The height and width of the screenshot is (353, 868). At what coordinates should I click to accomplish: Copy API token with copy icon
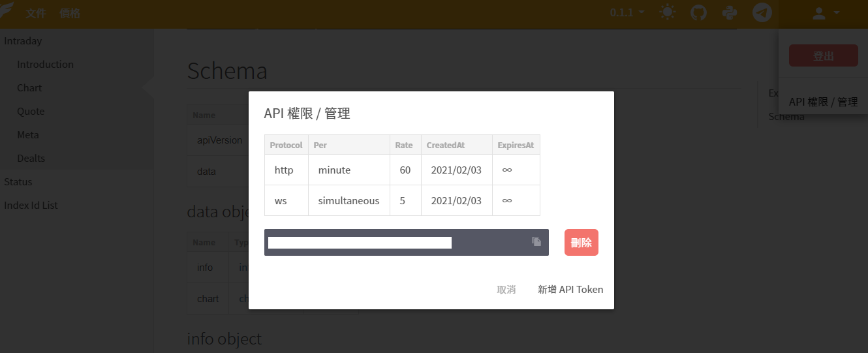click(x=536, y=241)
